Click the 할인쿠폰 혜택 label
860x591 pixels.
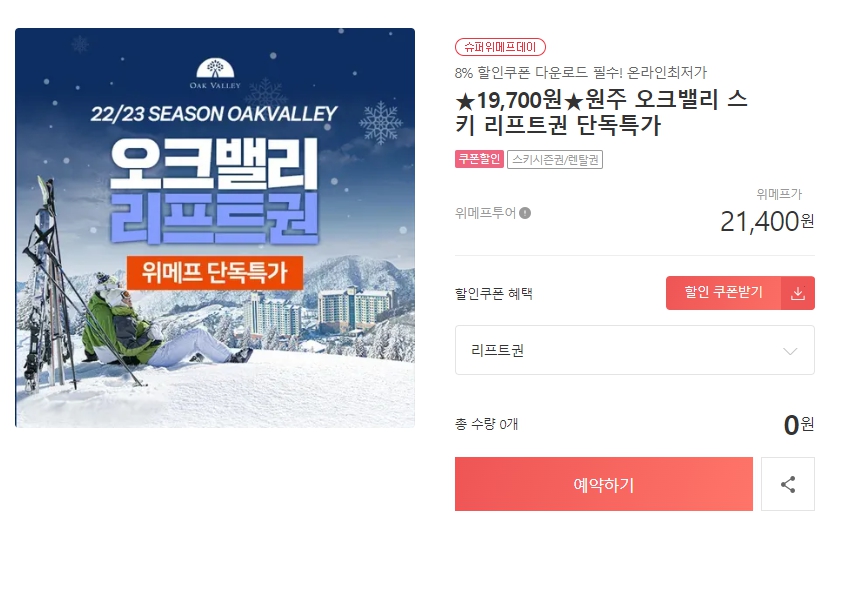click(x=494, y=293)
